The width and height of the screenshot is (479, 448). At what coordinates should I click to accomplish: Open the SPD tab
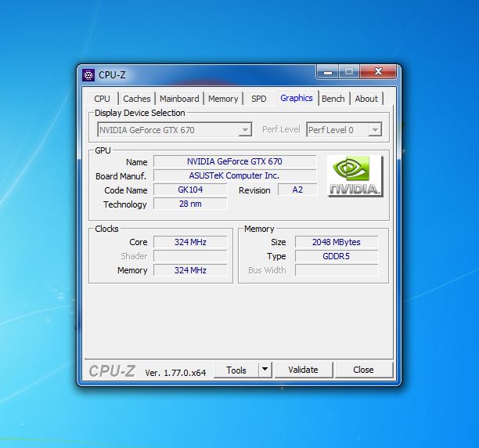259,99
